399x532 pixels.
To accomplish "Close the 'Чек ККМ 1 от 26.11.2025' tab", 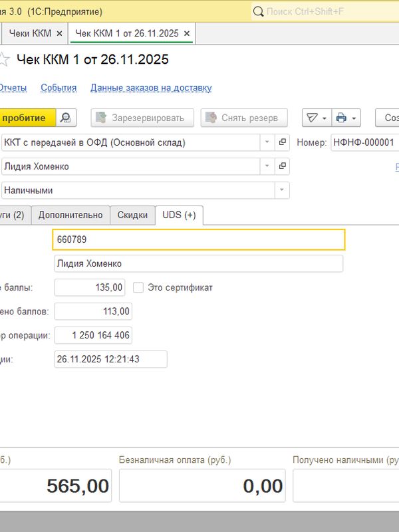I will click(x=187, y=34).
